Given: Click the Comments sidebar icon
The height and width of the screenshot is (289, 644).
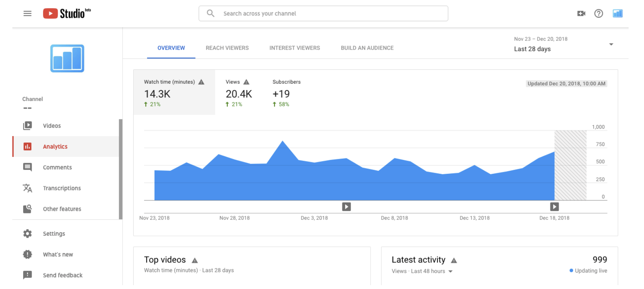Looking at the screenshot, I should pyautogui.click(x=27, y=167).
